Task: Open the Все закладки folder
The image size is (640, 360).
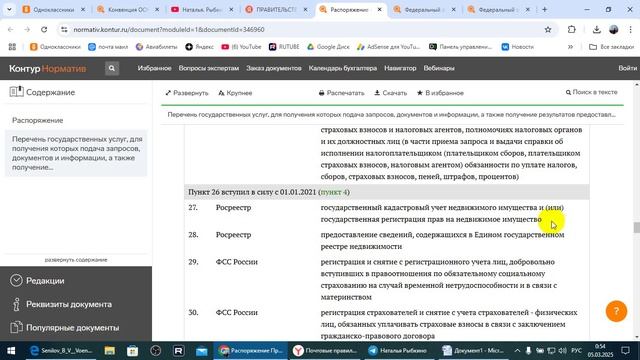Action: click(611, 47)
